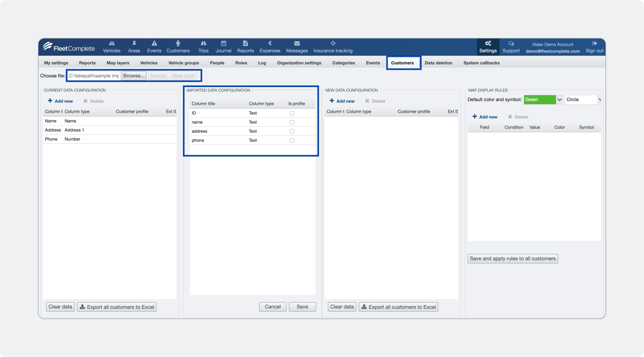Check Is profile for the address row

pos(292,131)
